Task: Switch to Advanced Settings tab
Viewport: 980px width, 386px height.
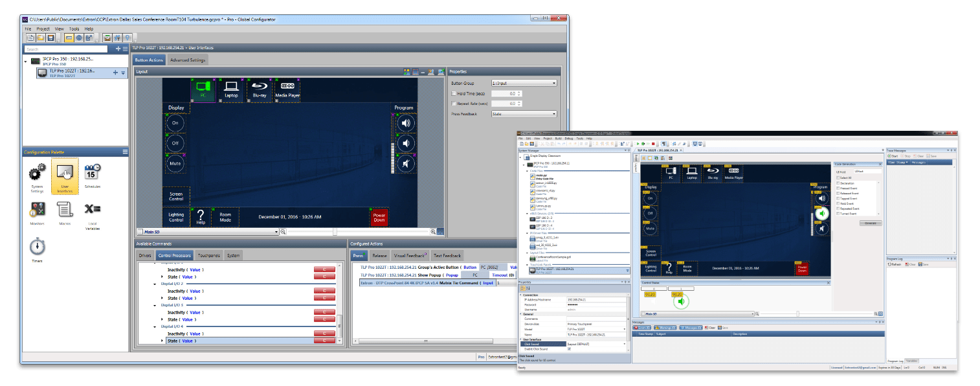Action: (x=188, y=60)
